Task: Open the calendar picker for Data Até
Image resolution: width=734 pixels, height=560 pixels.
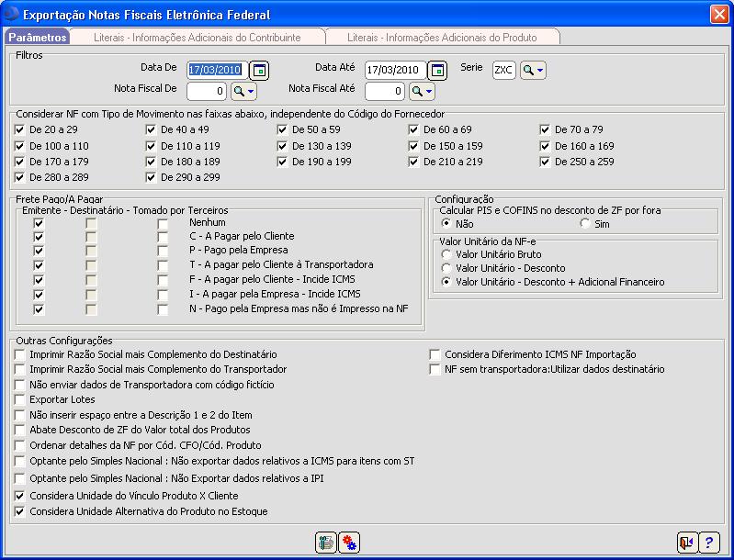Action: click(x=437, y=70)
